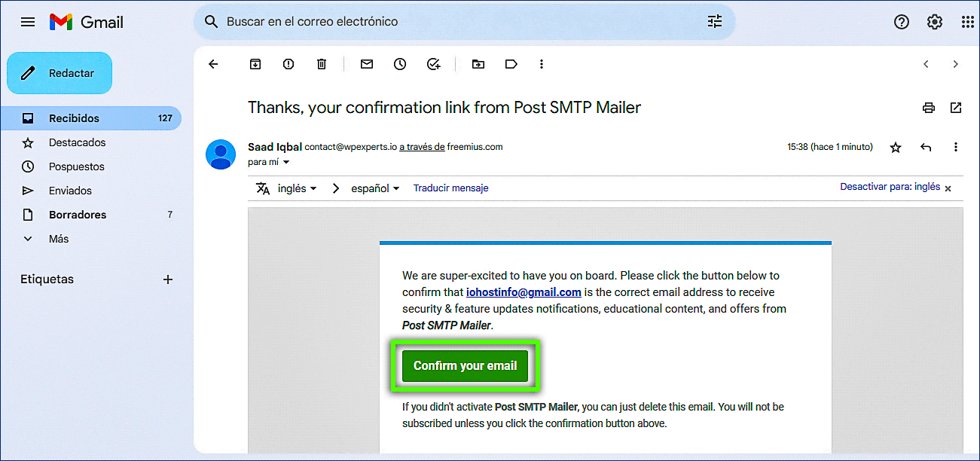Image resolution: width=980 pixels, height=461 pixels.
Task: Archive this email with the archive icon
Action: click(x=255, y=64)
